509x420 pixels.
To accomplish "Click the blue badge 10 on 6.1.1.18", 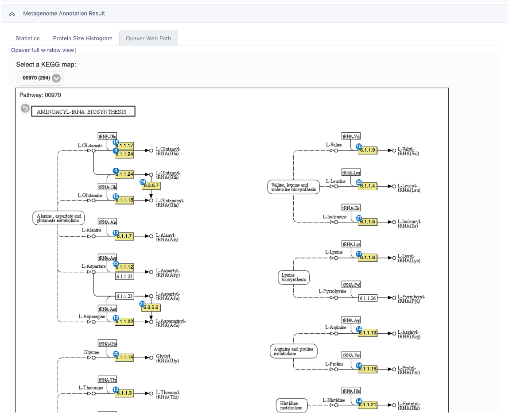I will click(x=116, y=196).
